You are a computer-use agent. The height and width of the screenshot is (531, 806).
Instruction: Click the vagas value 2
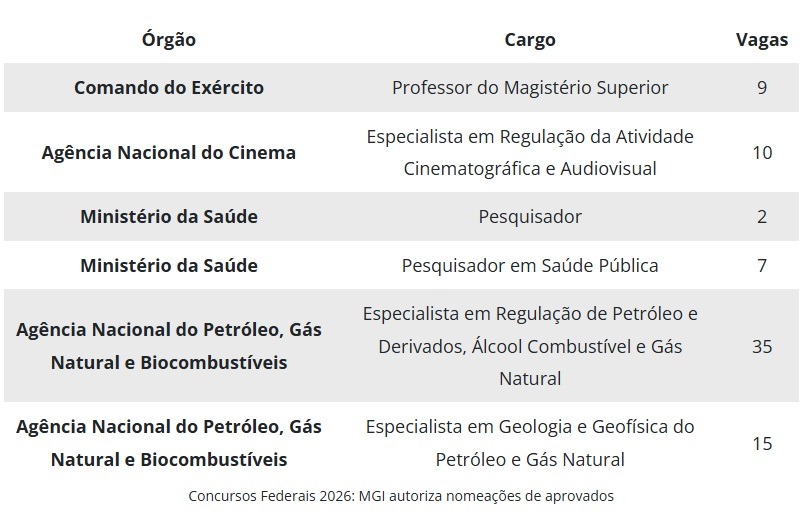pyautogui.click(x=762, y=216)
